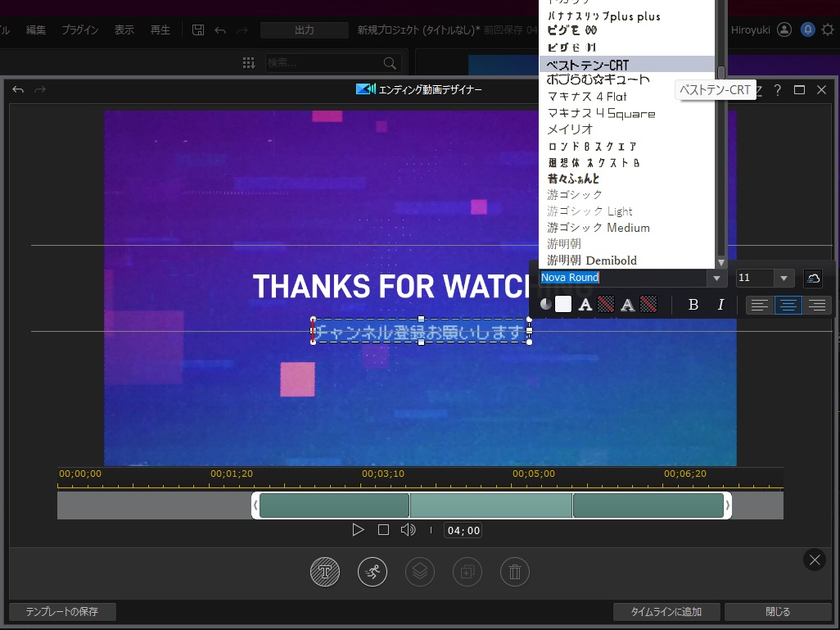
Task: Click テンプレートの保存 button
Action: (62, 612)
